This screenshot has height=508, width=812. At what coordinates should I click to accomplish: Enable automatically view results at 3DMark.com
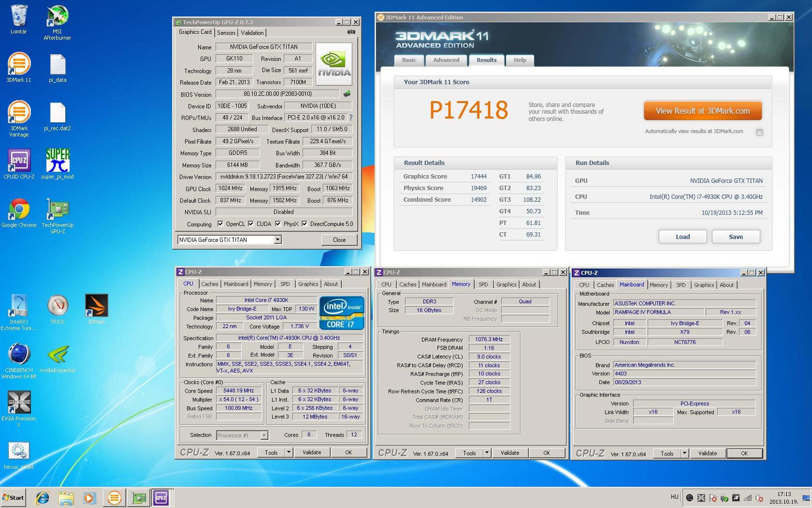(x=759, y=132)
